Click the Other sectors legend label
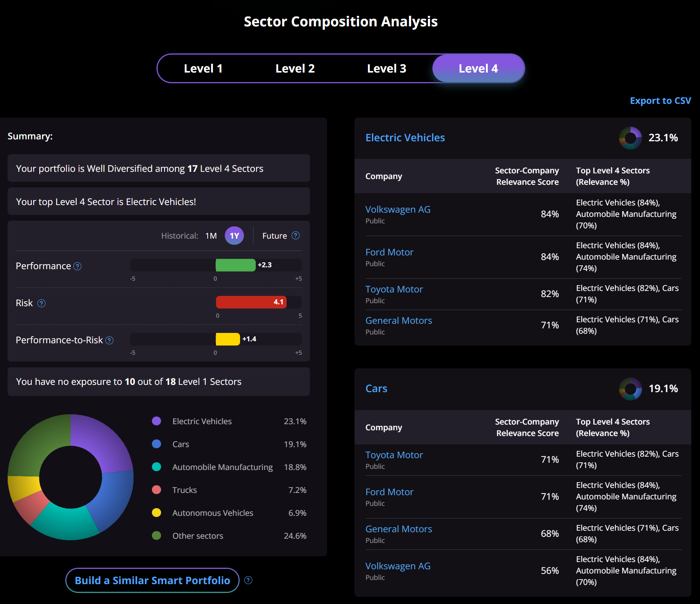This screenshot has width=700, height=604. point(198,536)
